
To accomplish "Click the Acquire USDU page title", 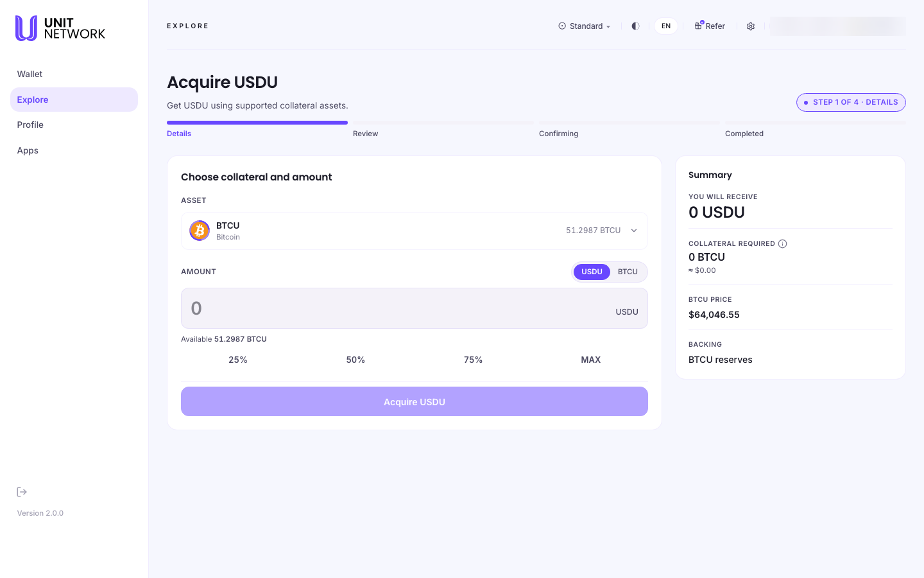I will pos(223,82).
